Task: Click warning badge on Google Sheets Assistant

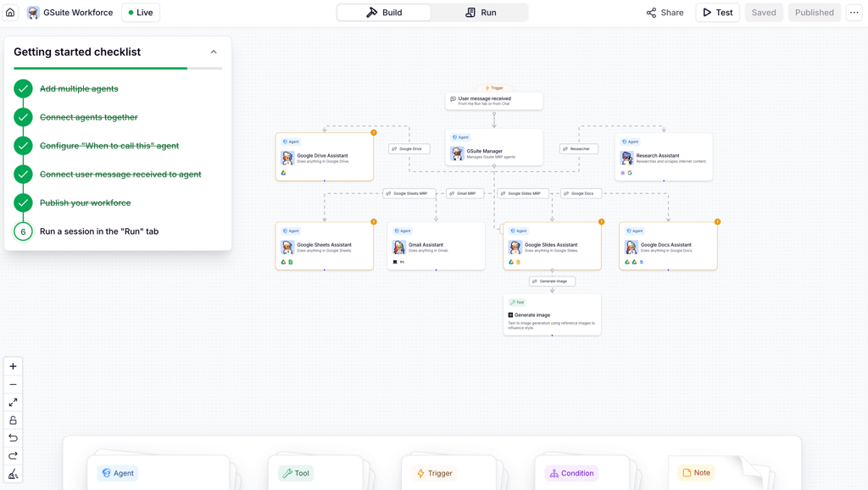Action: pyautogui.click(x=374, y=222)
